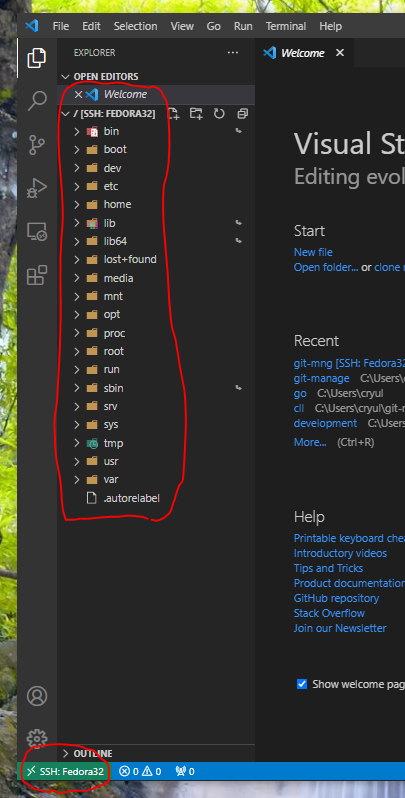Open the View menu
Viewport: 405px width, 798px height.
pos(182,26)
